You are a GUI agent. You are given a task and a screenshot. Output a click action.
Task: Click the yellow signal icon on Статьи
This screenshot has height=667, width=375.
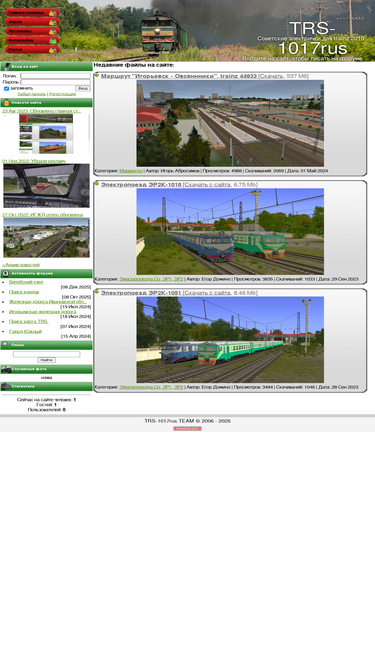coord(53,50)
